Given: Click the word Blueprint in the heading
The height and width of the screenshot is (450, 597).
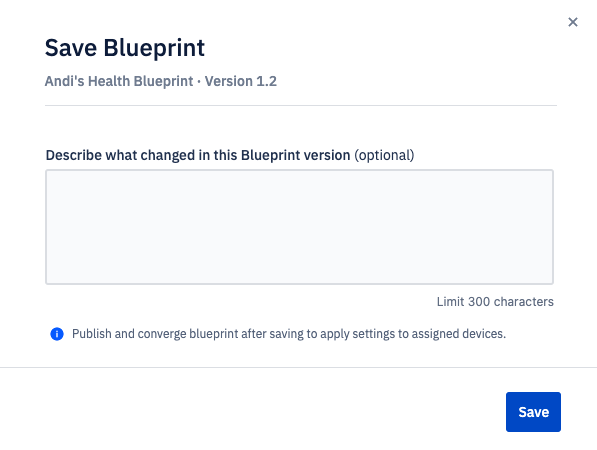Looking at the screenshot, I should [x=154, y=48].
